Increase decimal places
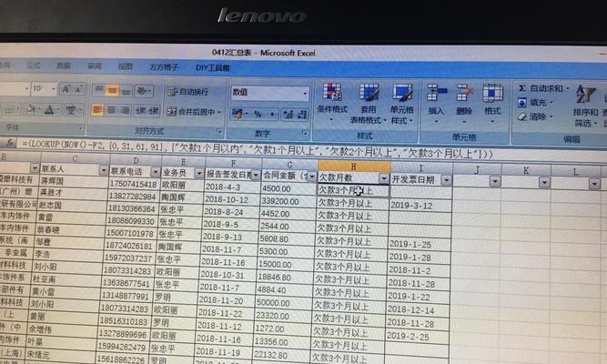This screenshot has height=364, width=607. pyautogui.click(x=288, y=115)
